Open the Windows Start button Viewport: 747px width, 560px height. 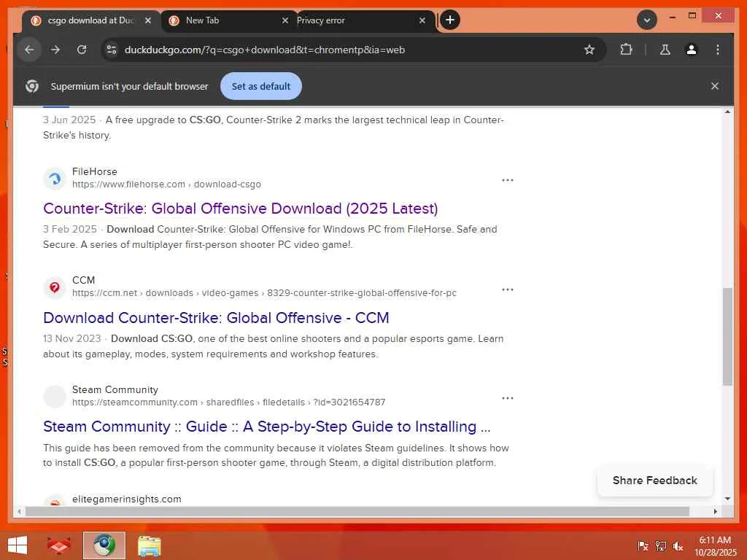pyautogui.click(x=18, y=545)
